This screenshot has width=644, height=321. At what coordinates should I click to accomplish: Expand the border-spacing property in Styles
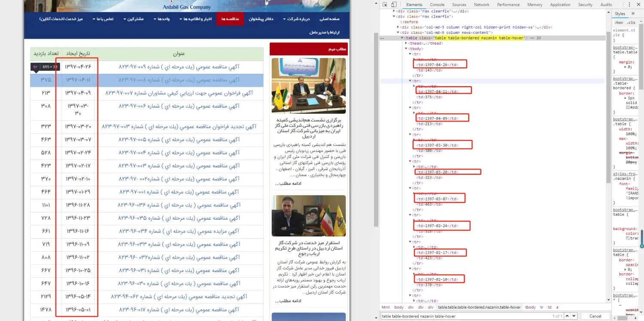coord(625,270)
